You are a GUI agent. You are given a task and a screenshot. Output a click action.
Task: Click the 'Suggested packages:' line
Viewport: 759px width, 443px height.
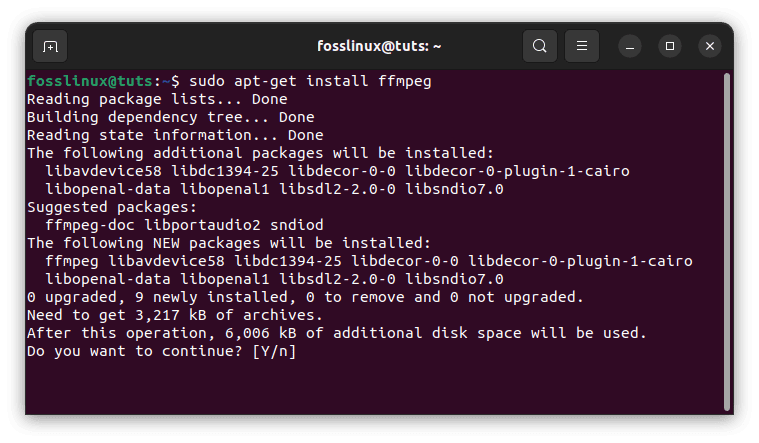(112, 207)
